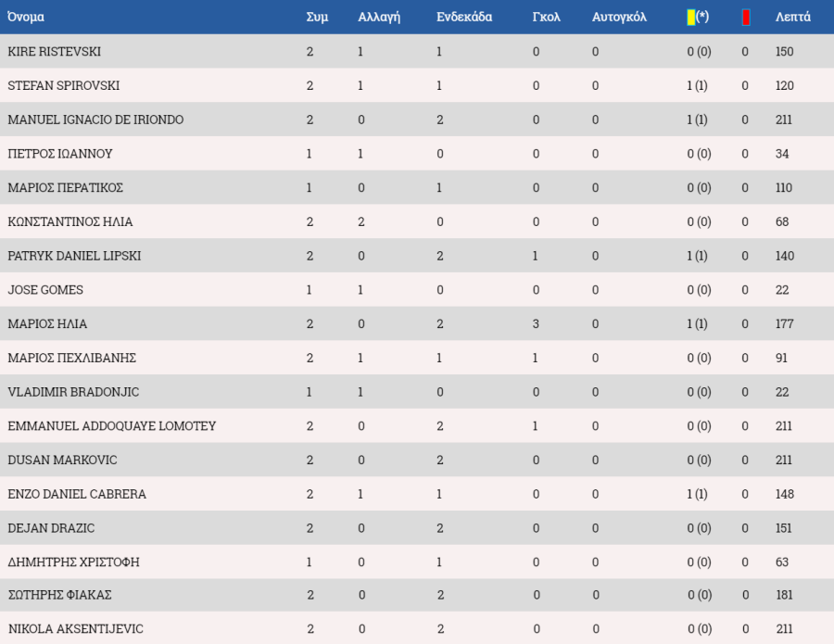Click the Ενδεκάδα column header

click(464, 17)
